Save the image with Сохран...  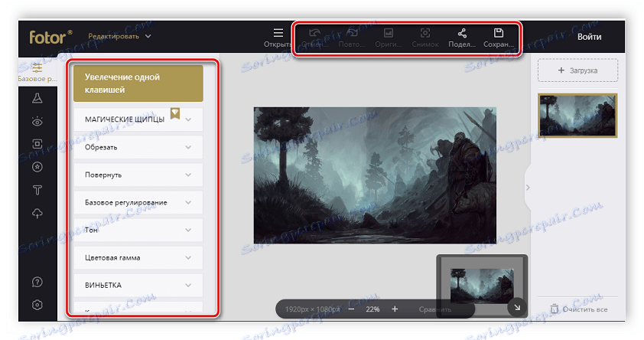tap(499, 37)
